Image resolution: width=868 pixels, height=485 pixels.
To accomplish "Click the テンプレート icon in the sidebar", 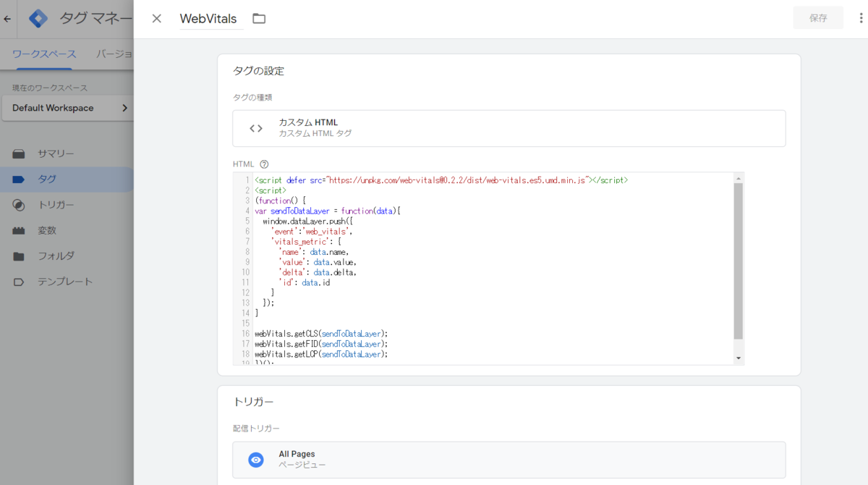I will click(19, 282).
